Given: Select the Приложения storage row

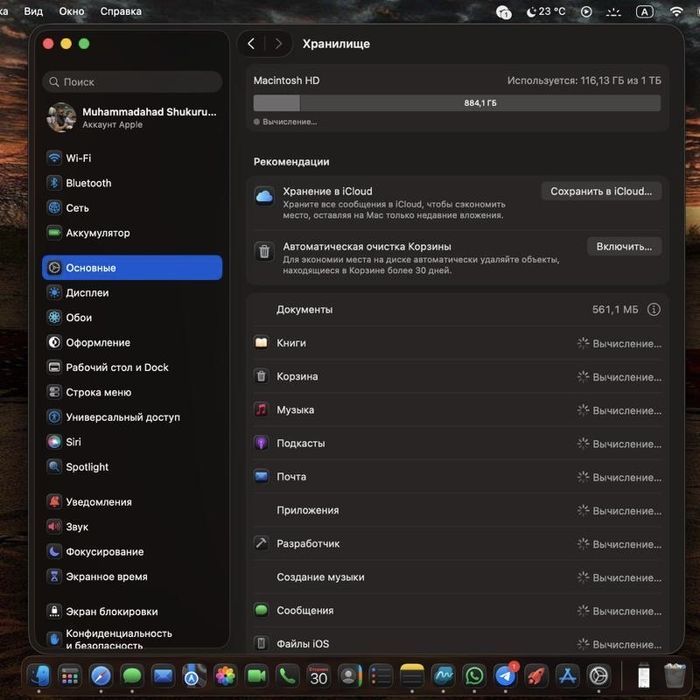Looking at the screenshot, I should 458,511.
